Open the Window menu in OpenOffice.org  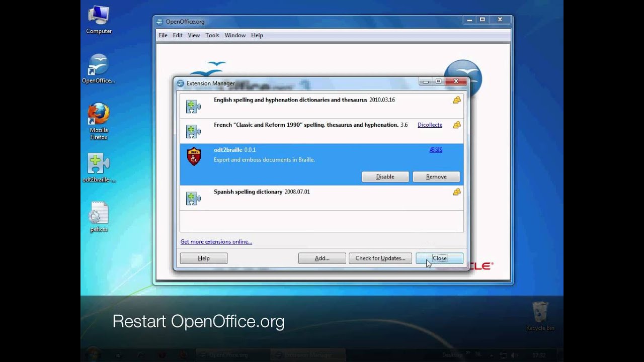pos(235,35)
